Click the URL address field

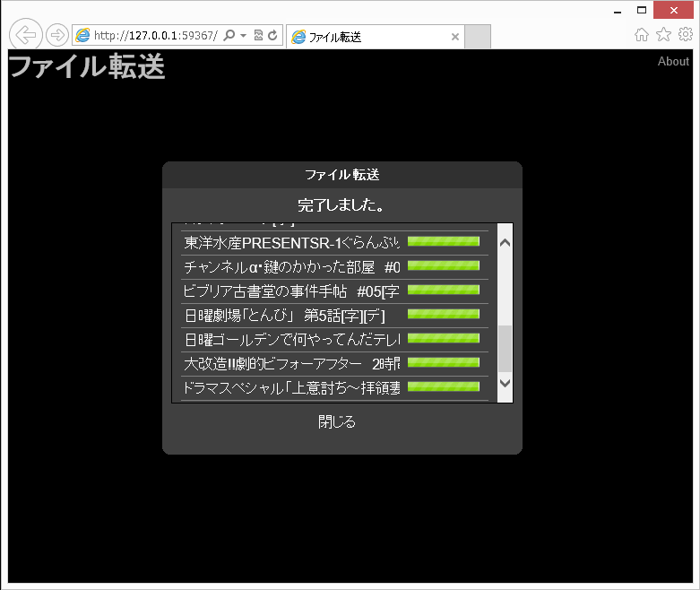154,36
